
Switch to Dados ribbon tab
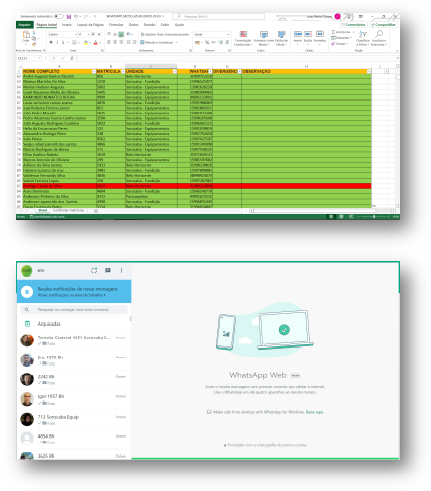[134, 25]
